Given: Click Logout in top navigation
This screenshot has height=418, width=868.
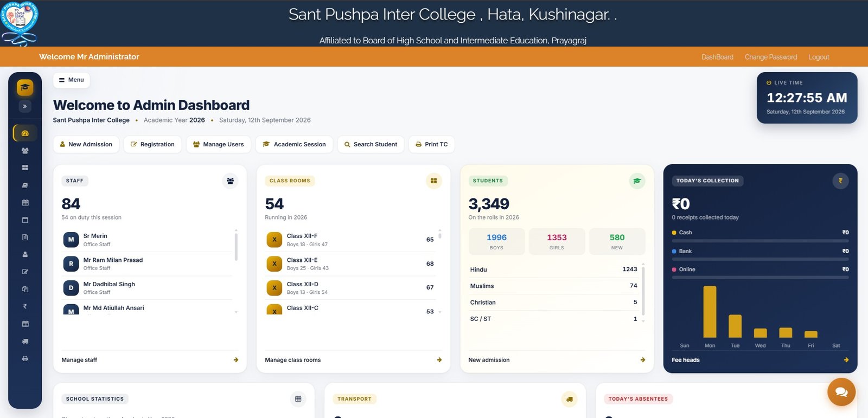Looking at the screenshot, I should coord(819,57).
